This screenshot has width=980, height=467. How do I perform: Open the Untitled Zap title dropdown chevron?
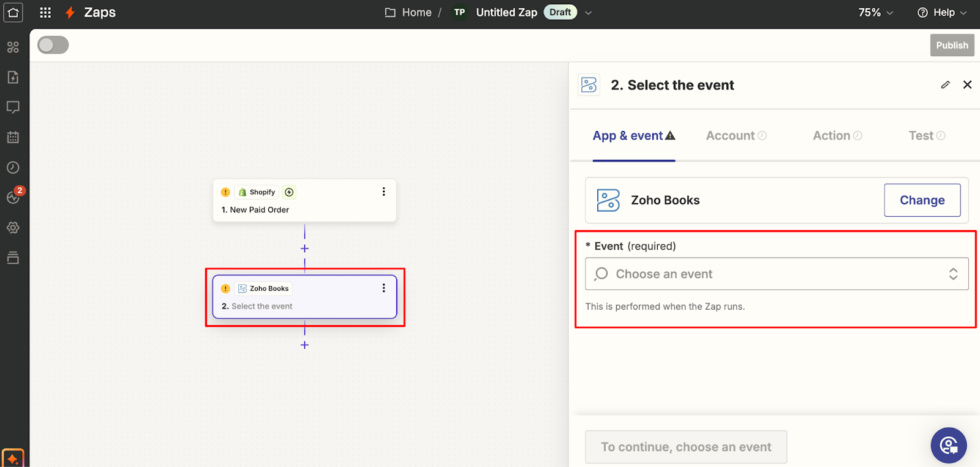coord(589,12)
